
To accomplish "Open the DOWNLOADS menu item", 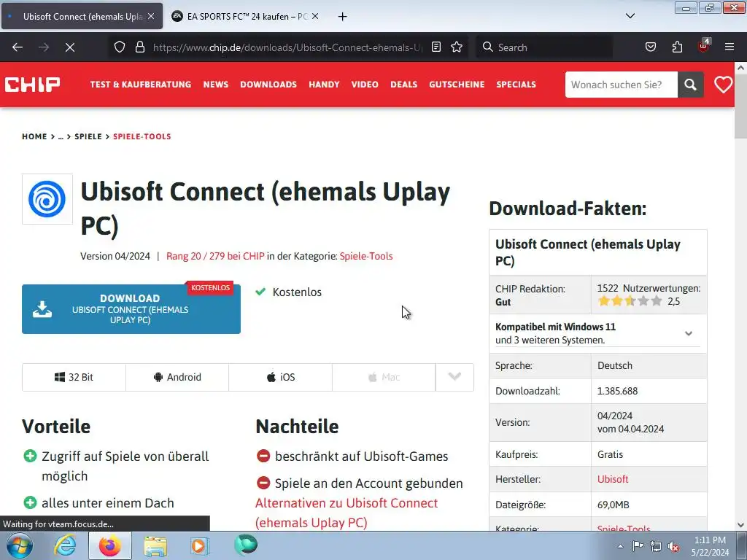I will (x=268, y=85).
